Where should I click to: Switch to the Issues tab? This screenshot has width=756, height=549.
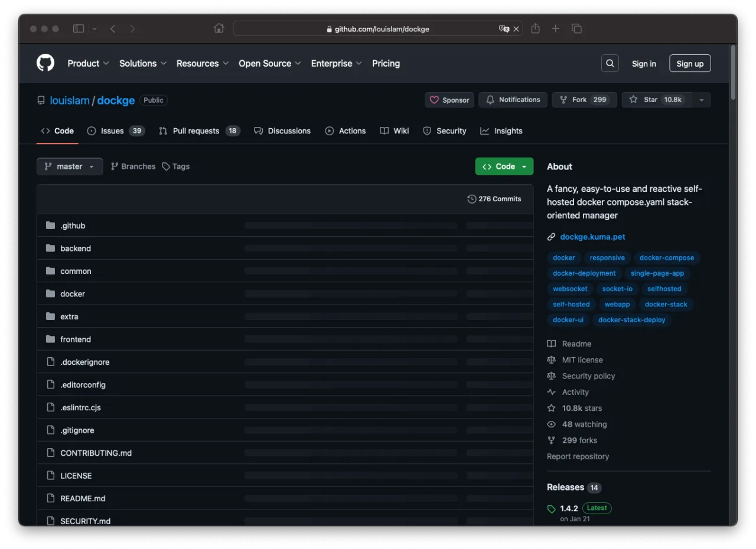pyautogui.click(x=116, y=131)
